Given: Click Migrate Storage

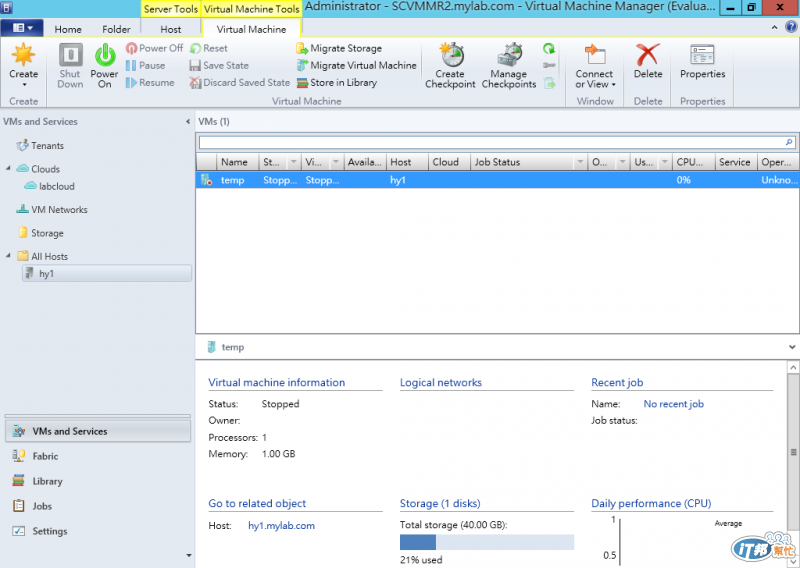Looking at the screenshot, I should [339, 48].
